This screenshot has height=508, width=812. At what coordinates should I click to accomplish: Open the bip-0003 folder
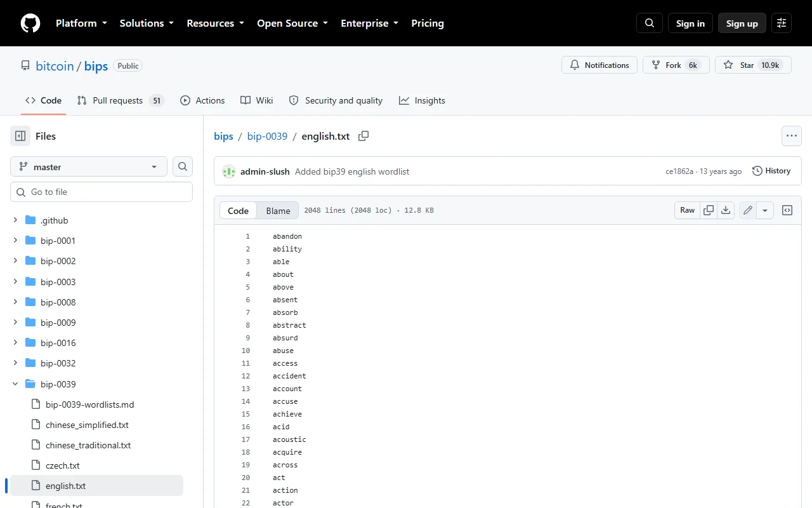tap(58, 282)
